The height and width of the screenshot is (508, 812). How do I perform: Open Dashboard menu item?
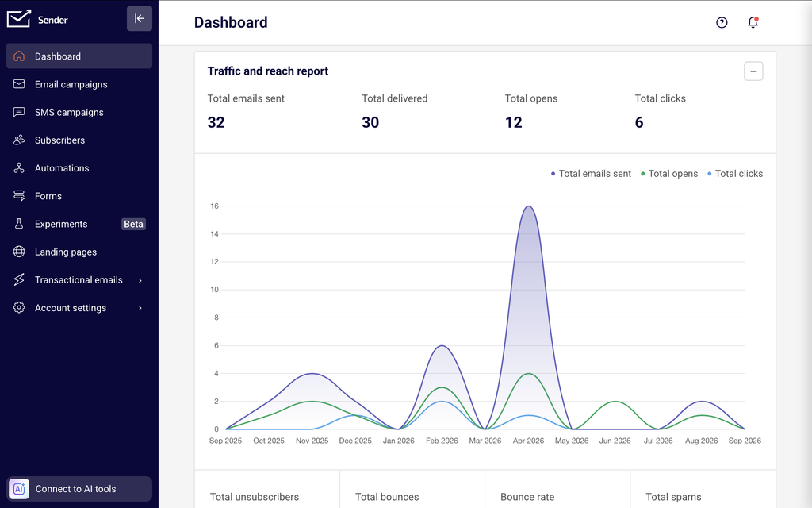79,56
